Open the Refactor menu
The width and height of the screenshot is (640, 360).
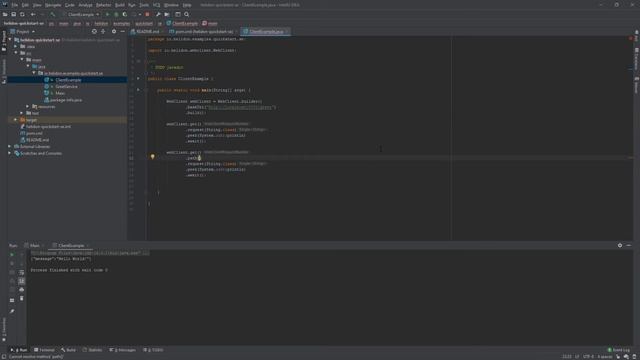pyautogui.click(x=103, y=5)
